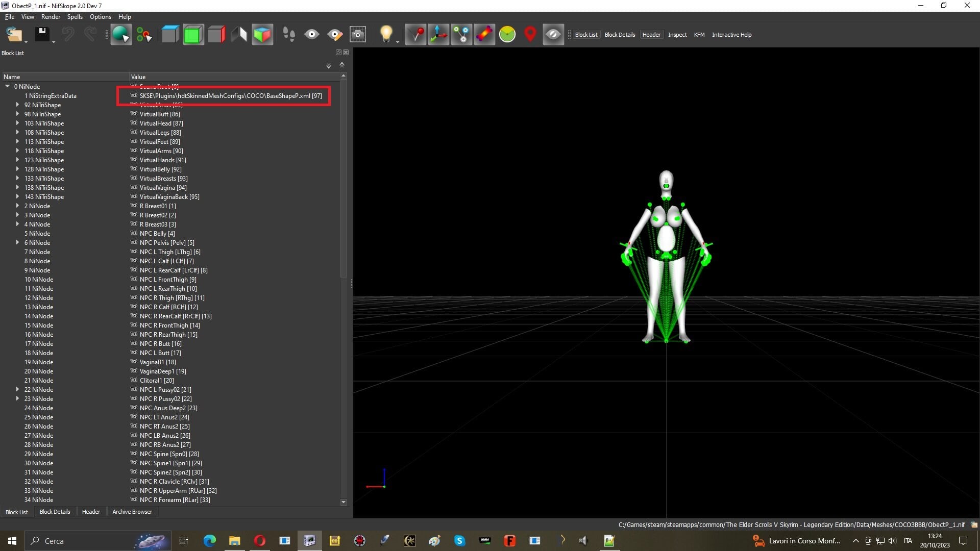Viewport: 980px width, 551px height.
Task: Expand the 2 NiNode entry
Action: [x=17, y=206]
